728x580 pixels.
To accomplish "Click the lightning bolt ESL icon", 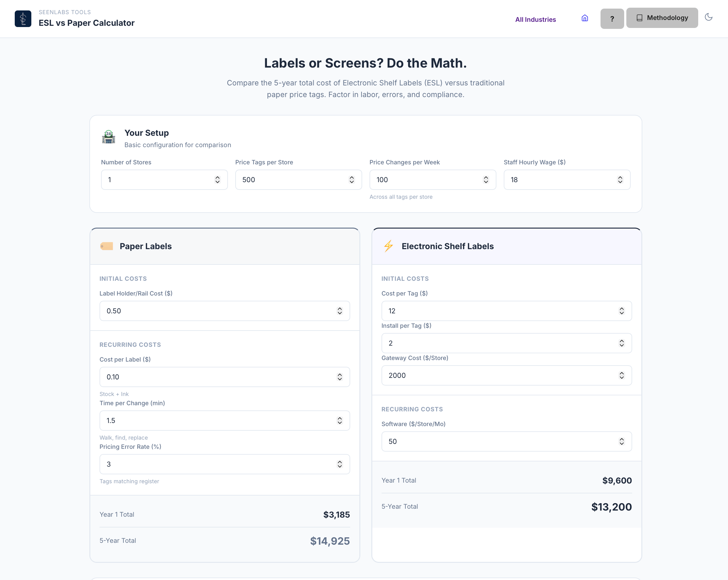I will [x=388, y=246].
